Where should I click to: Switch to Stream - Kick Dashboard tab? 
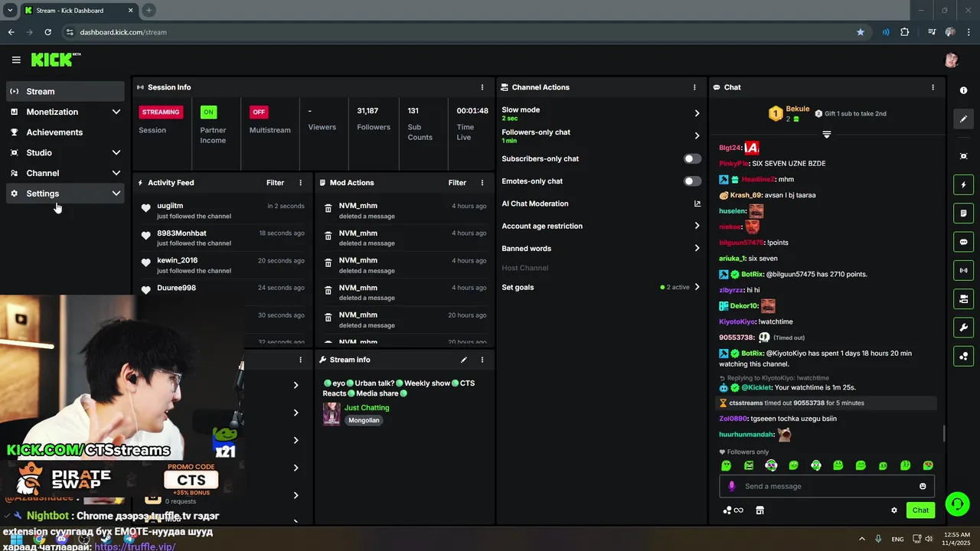coord(78,11)
